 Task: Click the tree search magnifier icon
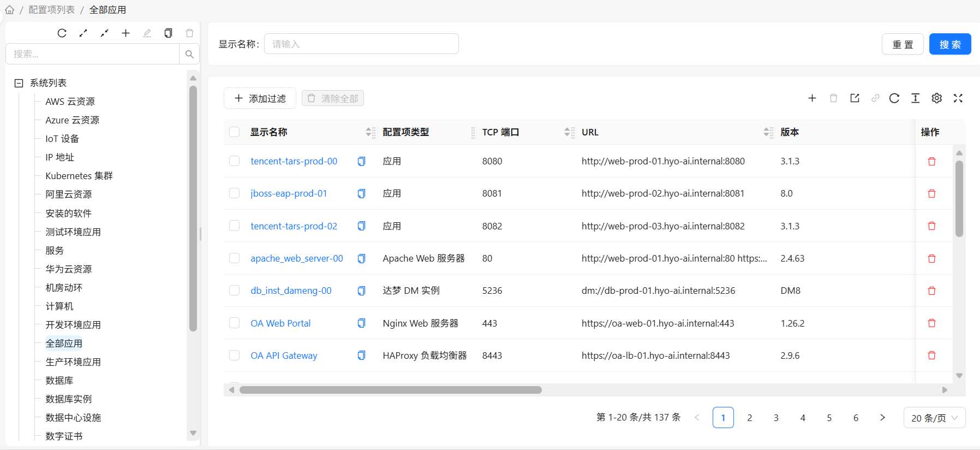click(189, 54)
